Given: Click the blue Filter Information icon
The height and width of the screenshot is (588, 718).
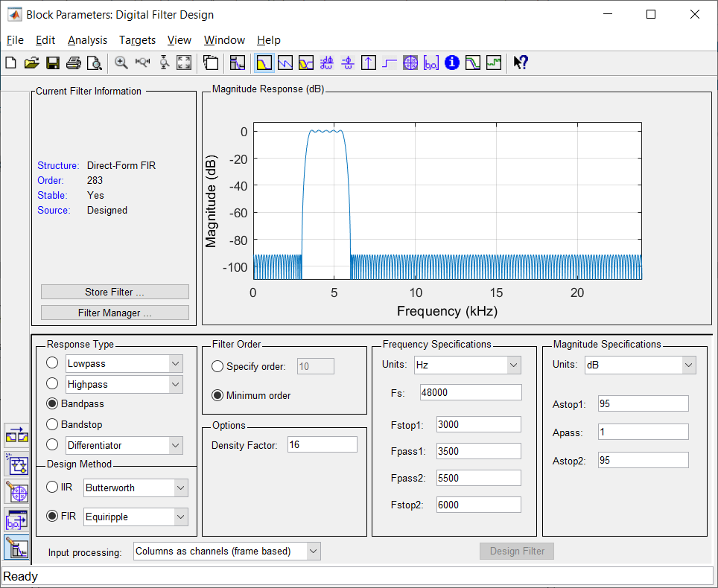Looking at the screenshot, I should click(x=451, y=63).
